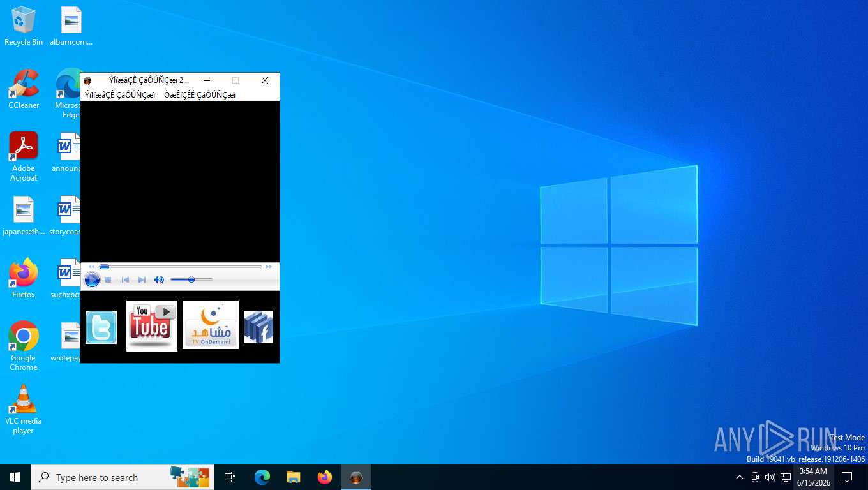This screenshot has height=490, width=868.
Task: Click the taskbar search box
Action: tap(123, 477)
